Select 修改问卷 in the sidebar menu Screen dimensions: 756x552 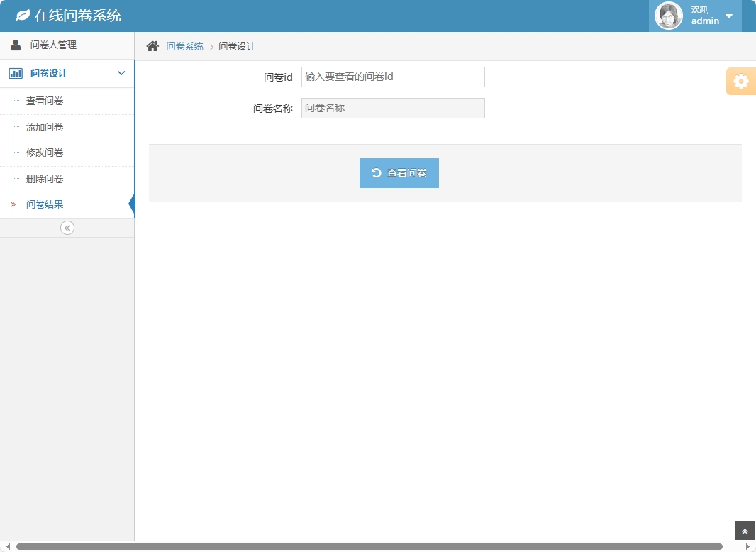(x=43, y=153)
